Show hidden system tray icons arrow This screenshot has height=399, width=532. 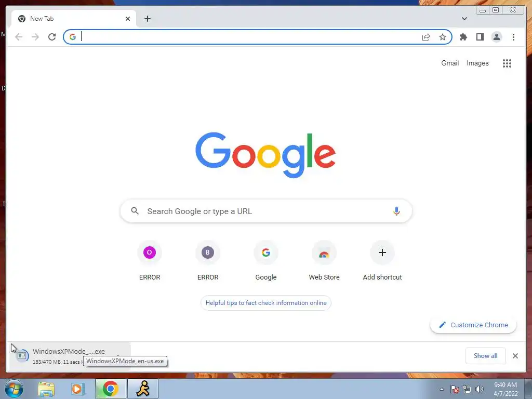click(442, 389)
